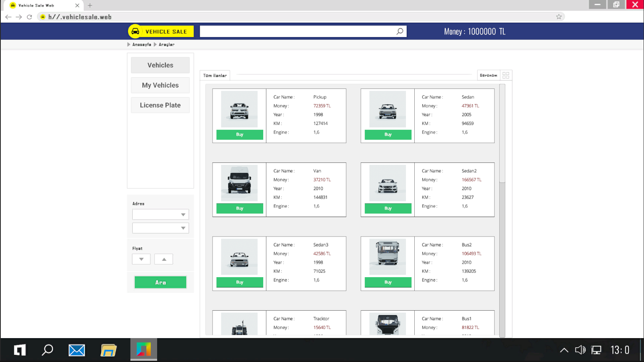This screenshot has height=362, width=644.
Task: Expand the second Adres dropdown
Action: pyautogui.click(x=160, y=228)
